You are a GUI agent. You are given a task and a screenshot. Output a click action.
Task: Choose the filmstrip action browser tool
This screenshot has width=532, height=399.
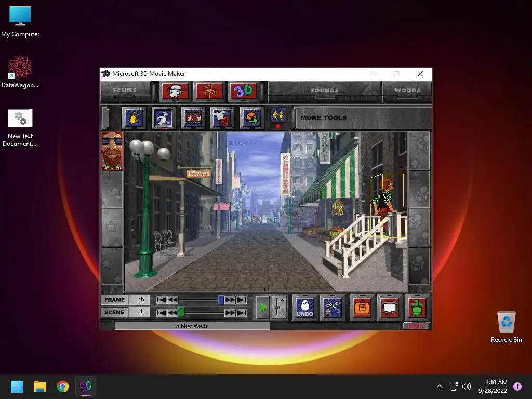(193, 118)
